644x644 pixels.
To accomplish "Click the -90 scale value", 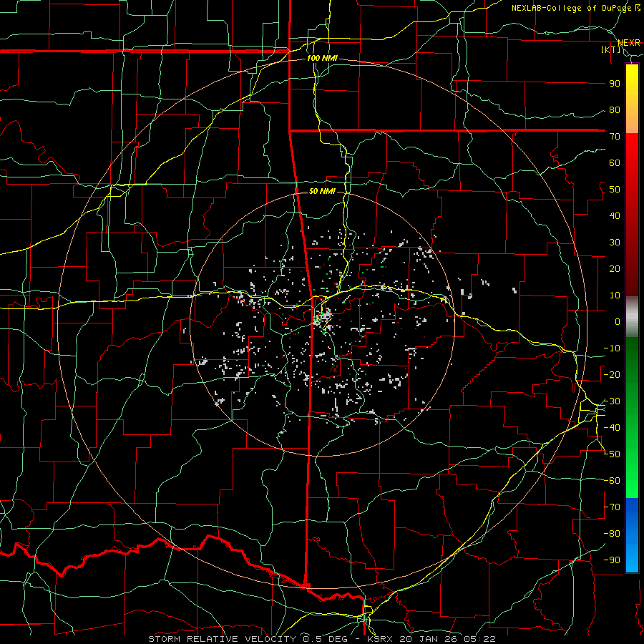I will point(612,560).
